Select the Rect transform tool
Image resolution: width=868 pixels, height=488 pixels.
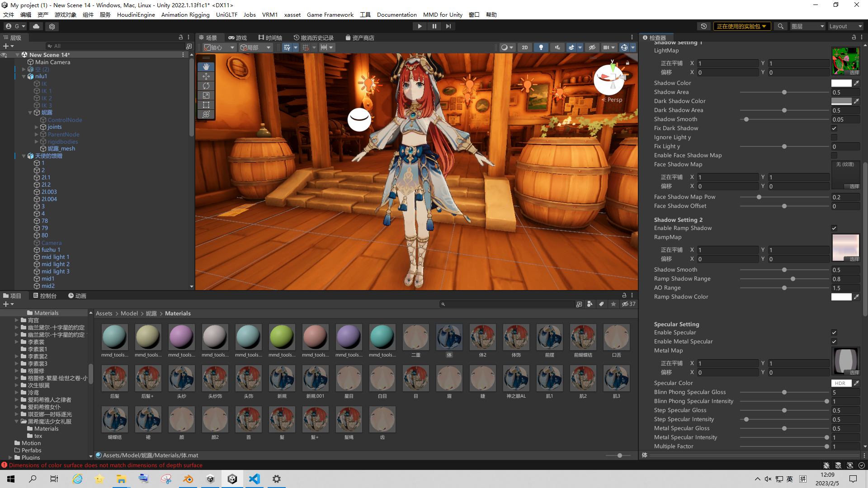point(206,105)
